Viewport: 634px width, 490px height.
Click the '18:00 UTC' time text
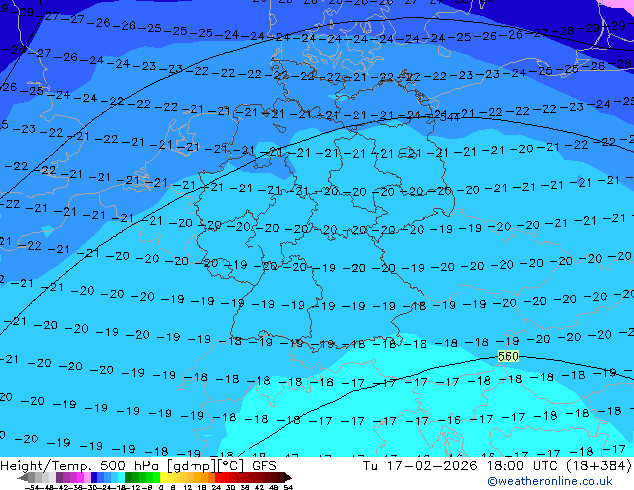(x=523, y=466)
